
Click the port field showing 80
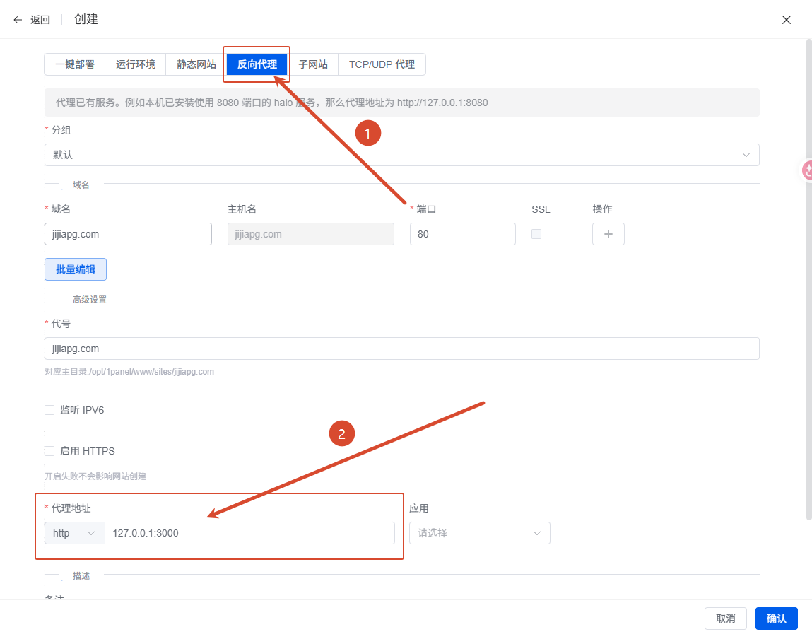click(462, 234)
